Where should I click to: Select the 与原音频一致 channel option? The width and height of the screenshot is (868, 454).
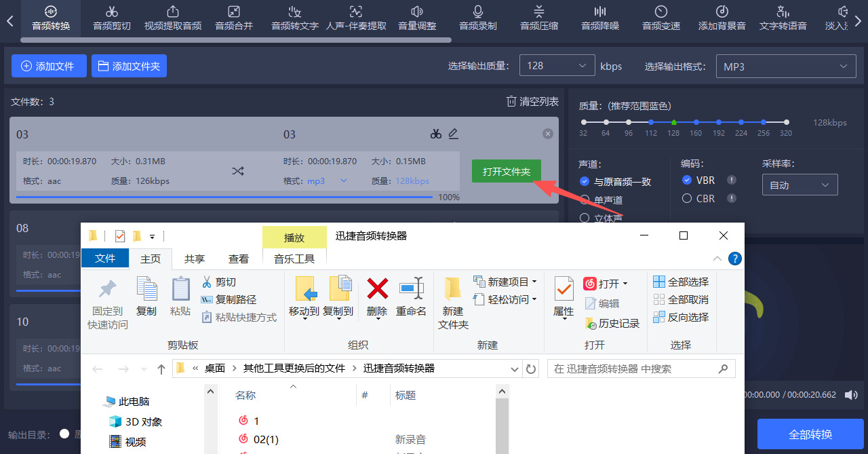(x=616, y=182)
